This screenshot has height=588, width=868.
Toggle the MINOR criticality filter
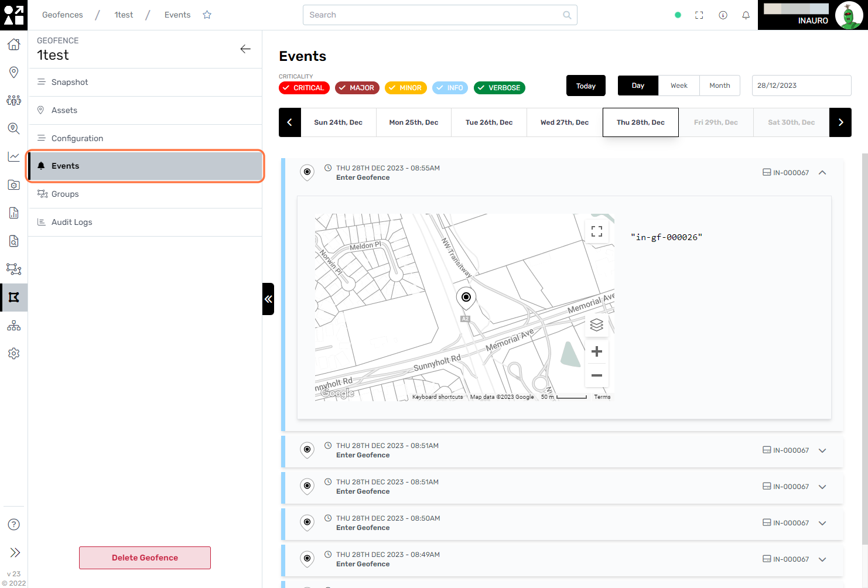pos(405,88)
